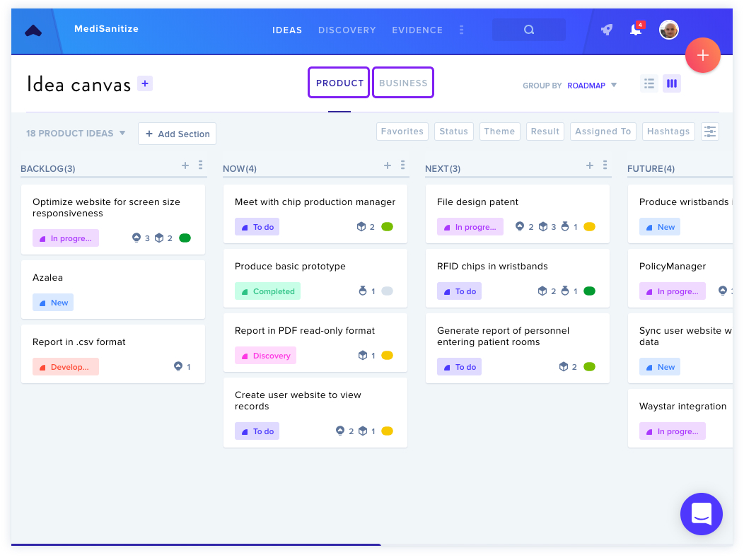This screenshot has width=744, height=560.
Task: Click the red plus floating action button
Action: click(703, 55)
